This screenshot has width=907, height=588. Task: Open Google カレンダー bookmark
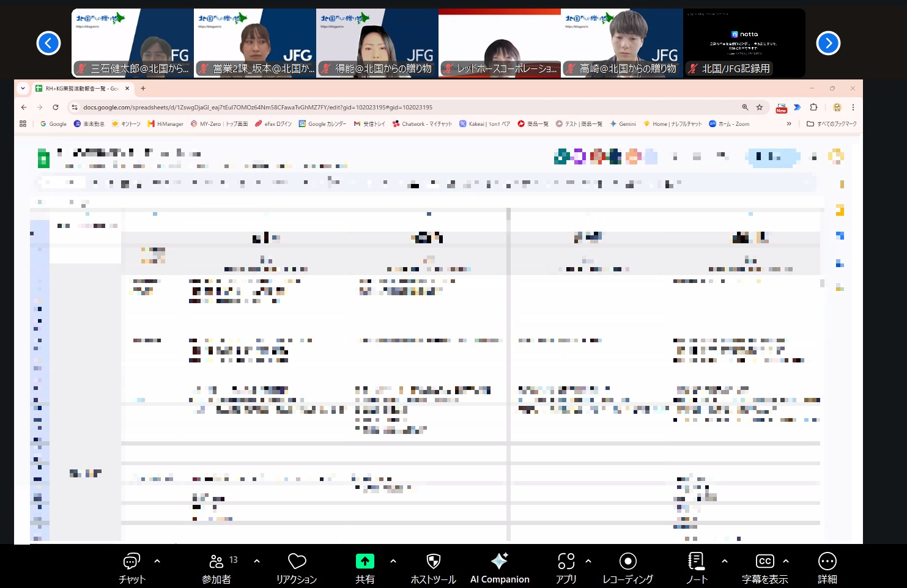point(322,124)
